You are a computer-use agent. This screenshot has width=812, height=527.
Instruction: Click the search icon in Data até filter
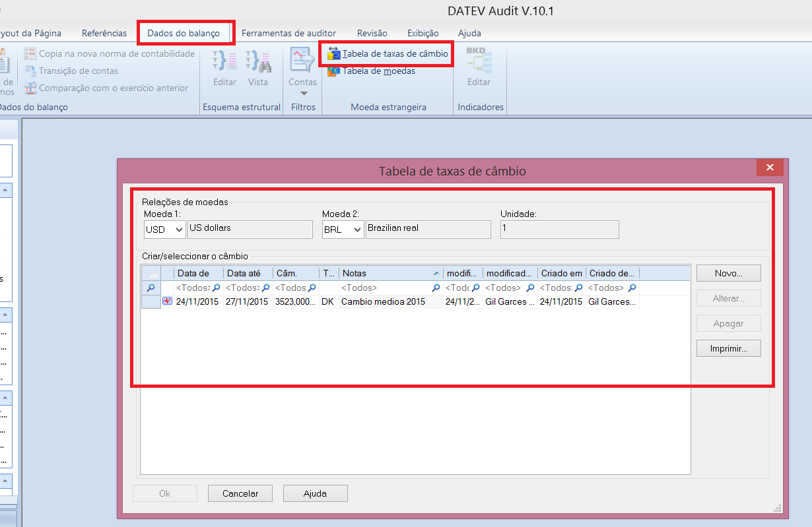click(265, 288)
